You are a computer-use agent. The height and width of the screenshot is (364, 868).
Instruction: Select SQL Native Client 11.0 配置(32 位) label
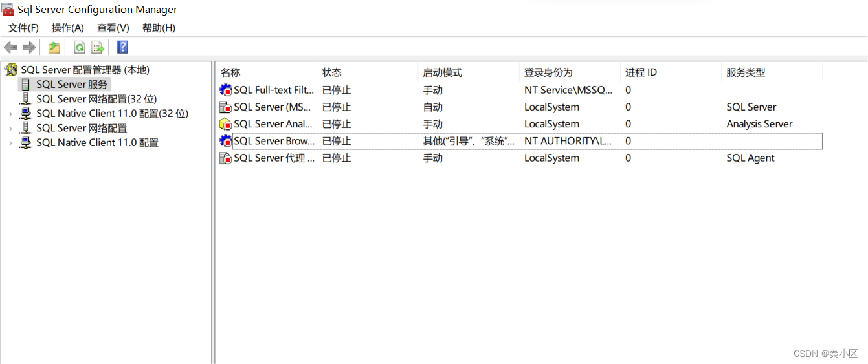point(112,113)
